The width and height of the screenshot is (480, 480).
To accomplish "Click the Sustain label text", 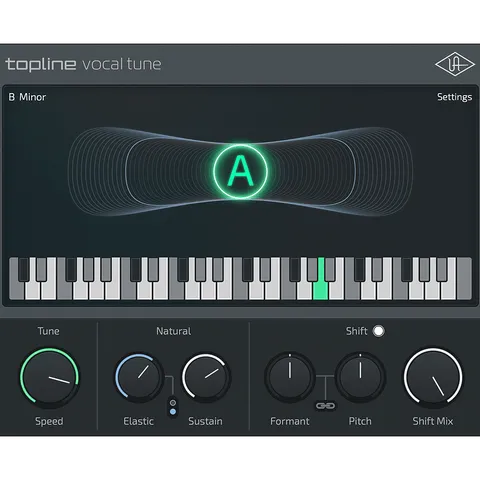I will [205, 421].
